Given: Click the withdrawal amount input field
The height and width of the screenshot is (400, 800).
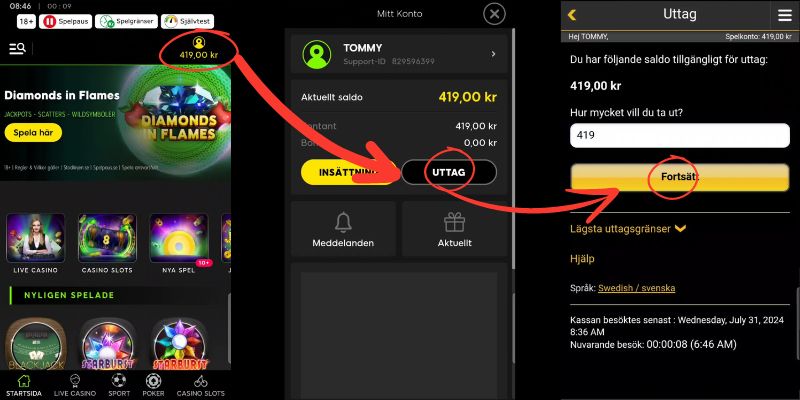Looking at the screenshot, I should (680, 136).
